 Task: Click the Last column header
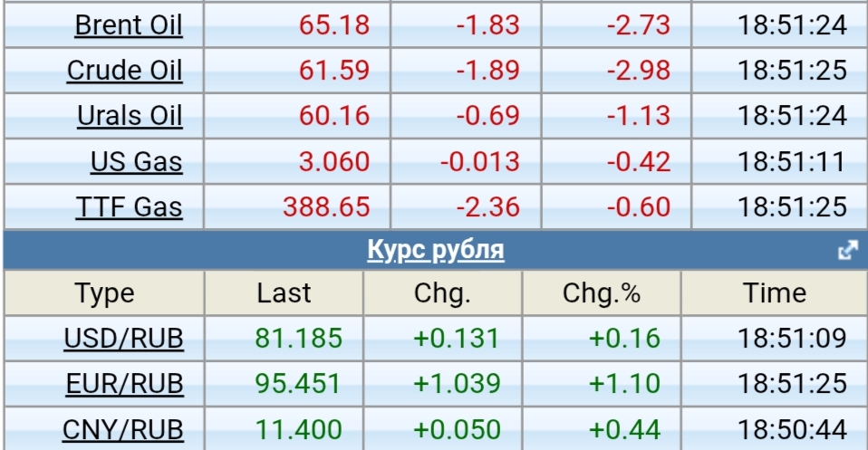tap(284, 292)
